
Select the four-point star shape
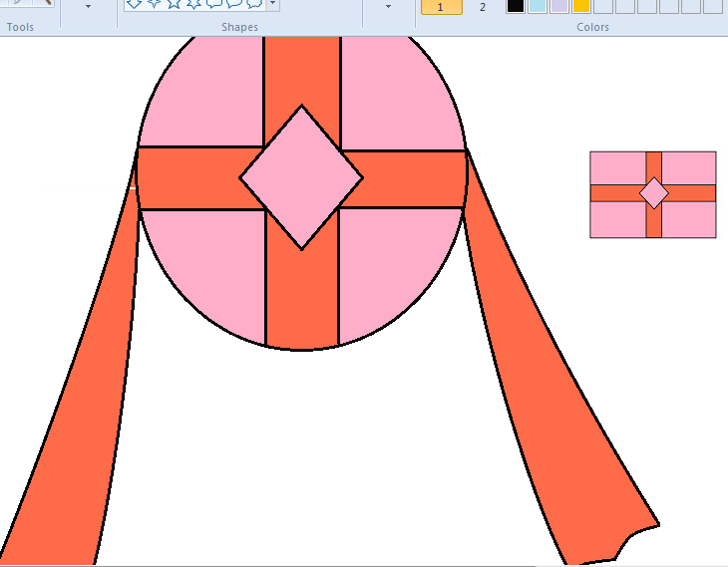[154, 4]
